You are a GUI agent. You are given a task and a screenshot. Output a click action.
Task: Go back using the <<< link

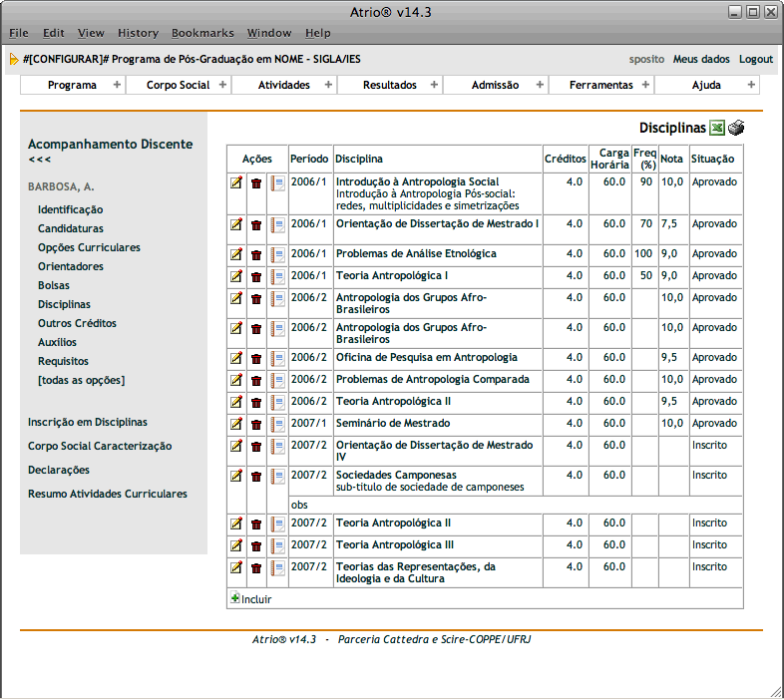(39, 160)
